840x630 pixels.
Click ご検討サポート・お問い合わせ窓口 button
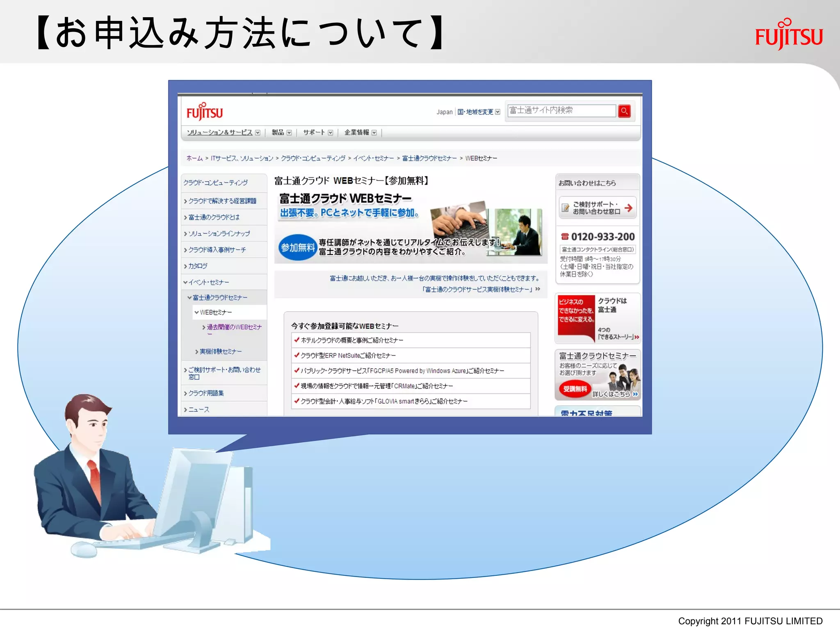[597, 208]
